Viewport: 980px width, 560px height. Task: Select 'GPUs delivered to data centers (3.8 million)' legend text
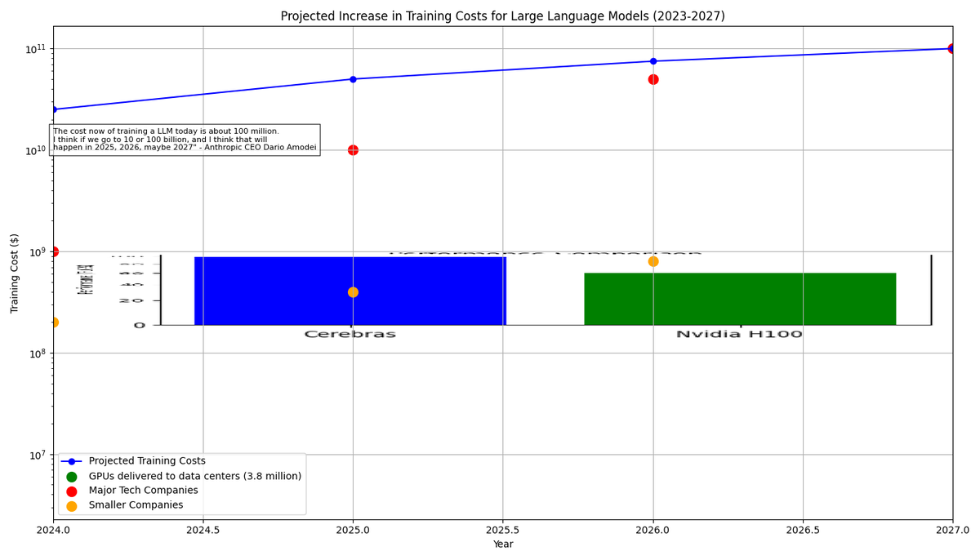coord(195,476)
